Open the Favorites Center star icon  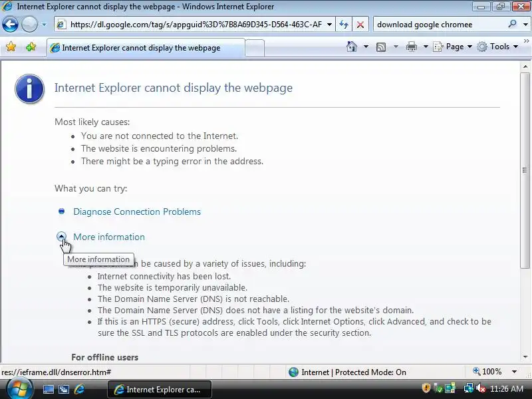[11, 47]
